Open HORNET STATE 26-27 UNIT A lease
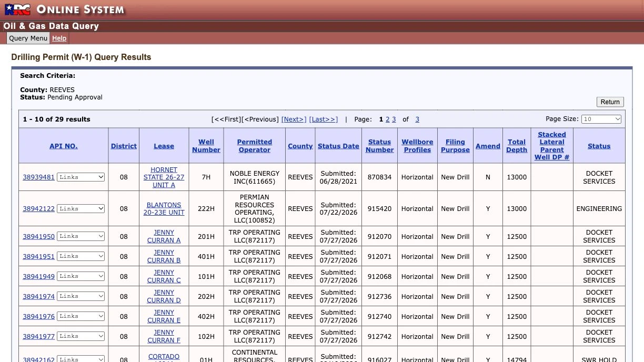 tap(164, 177)
